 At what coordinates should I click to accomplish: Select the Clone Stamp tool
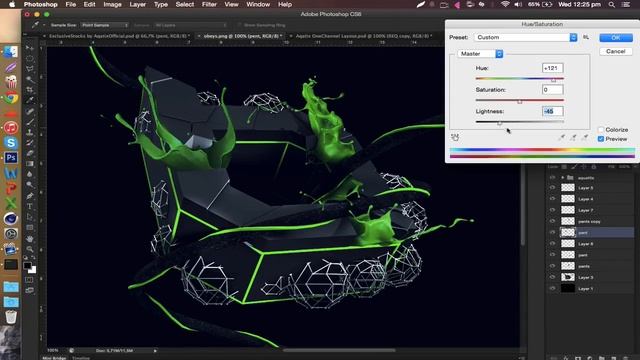click(x=30, y=132)
